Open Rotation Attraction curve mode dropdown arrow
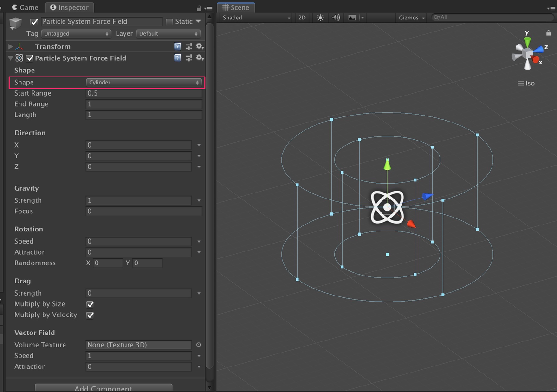This screenshot has height=392, width=557. point(199,252)
